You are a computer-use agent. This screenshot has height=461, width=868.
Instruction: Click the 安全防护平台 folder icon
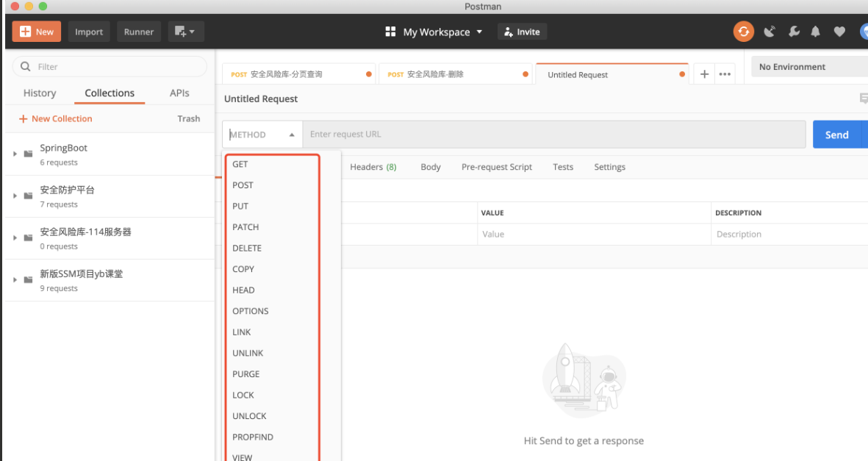[x=28, y=196]
